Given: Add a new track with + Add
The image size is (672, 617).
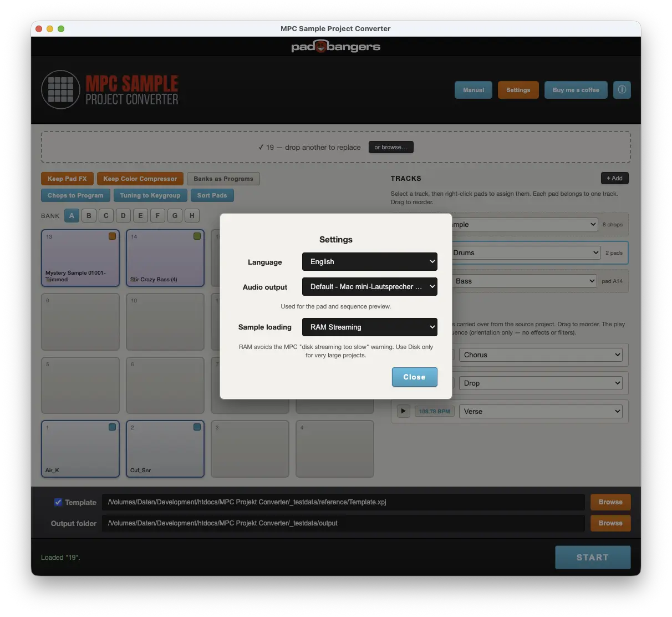Looking at the screenshot, I should [x=614, y=178].
